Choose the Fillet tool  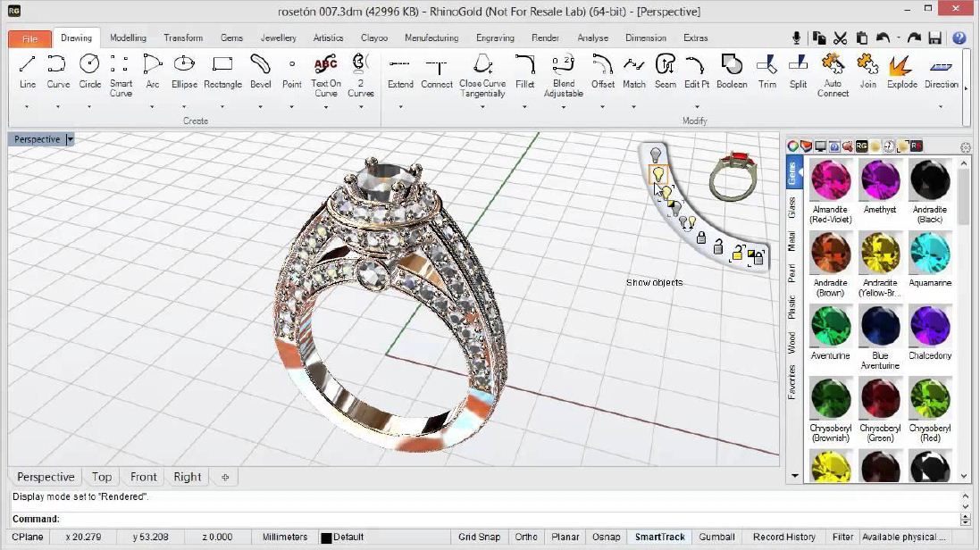click(524, 70)
